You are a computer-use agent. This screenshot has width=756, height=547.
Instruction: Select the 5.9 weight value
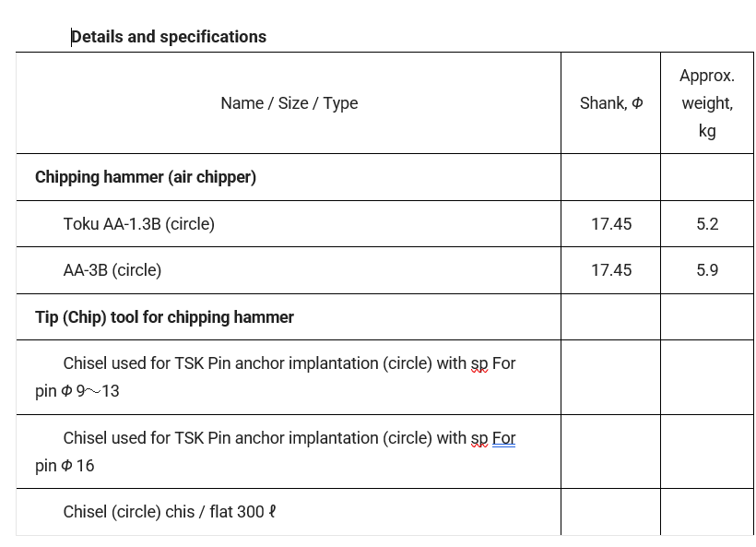[x=707, y=270]
